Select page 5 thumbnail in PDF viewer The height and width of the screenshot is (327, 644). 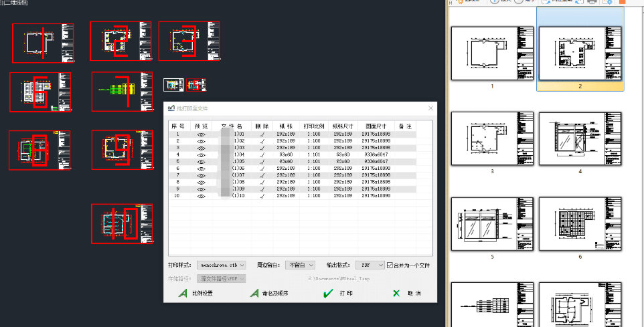492,224
